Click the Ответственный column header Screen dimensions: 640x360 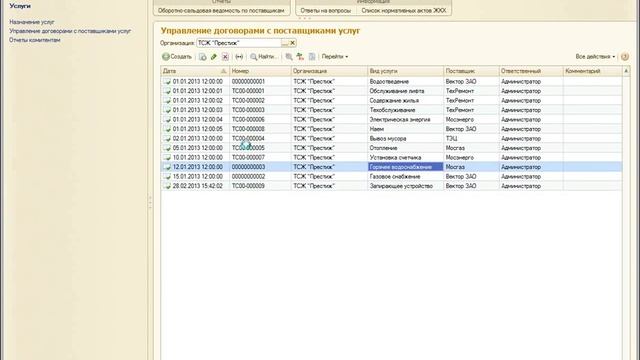[531, 71]
